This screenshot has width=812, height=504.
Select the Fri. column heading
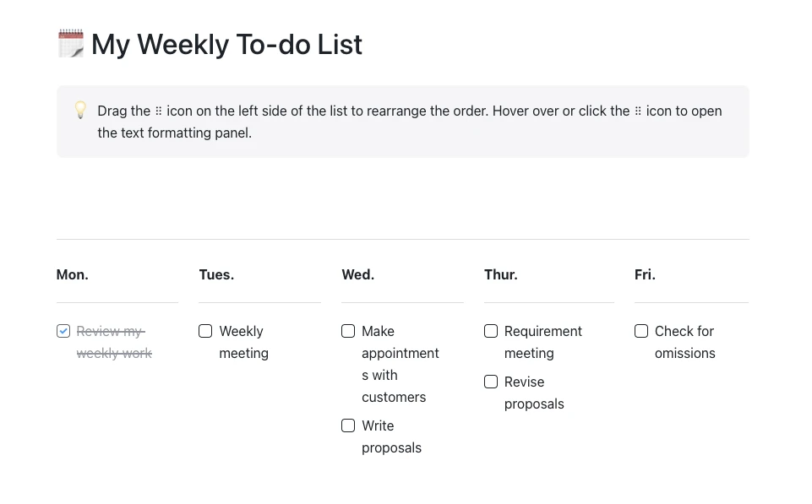click(x=646, y=274)
